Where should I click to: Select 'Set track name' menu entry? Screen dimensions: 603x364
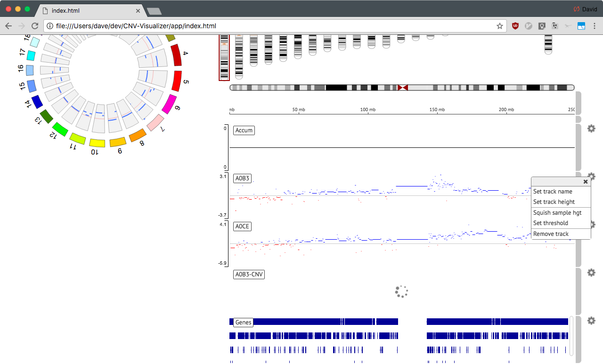pos(553,192)
